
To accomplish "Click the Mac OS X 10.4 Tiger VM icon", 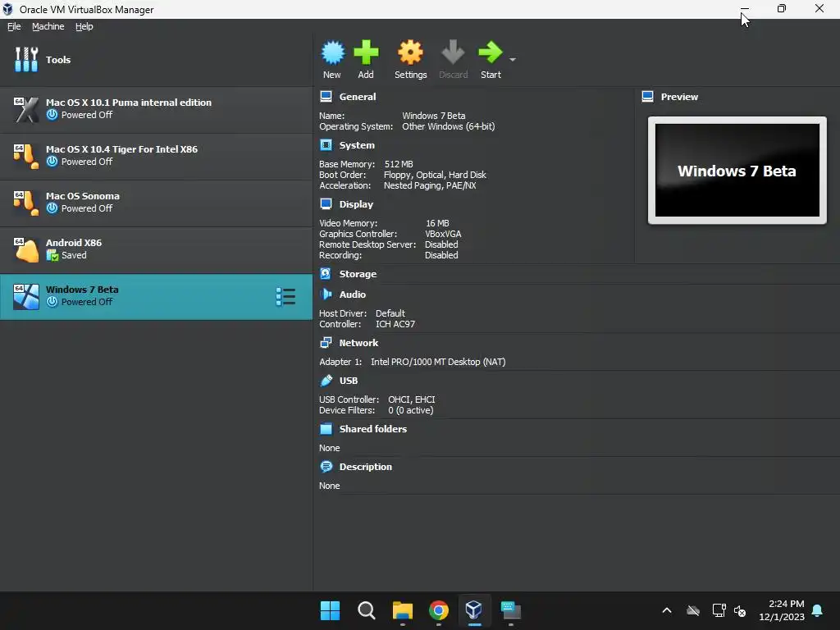I will pyautogui.click(x=26, y=156).
